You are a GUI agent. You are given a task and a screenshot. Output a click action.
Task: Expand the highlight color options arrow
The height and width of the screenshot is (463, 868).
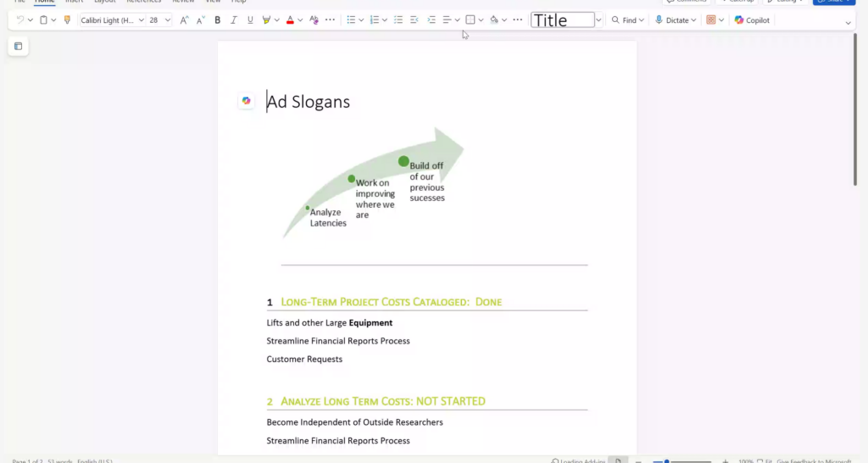click(277, 20)
